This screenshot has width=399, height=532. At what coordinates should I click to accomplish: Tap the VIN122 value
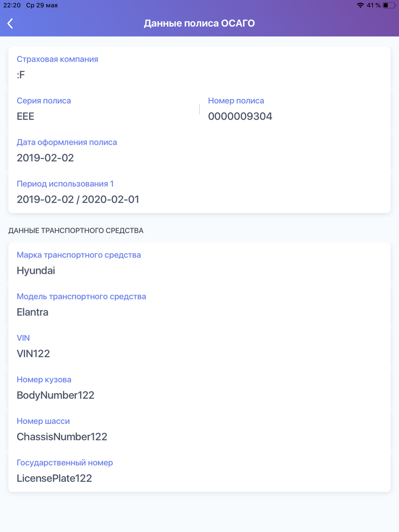pyautogui.click(x=33, y=354)
